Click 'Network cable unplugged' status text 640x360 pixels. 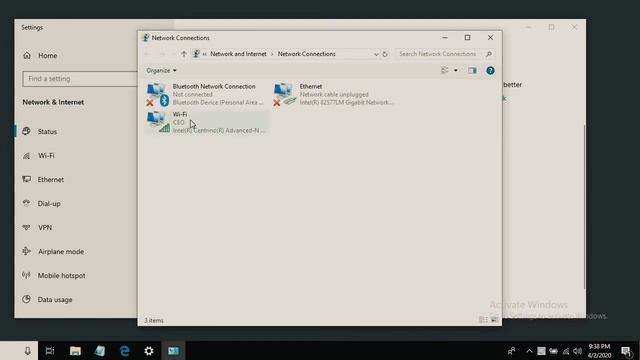coord(334,94)
